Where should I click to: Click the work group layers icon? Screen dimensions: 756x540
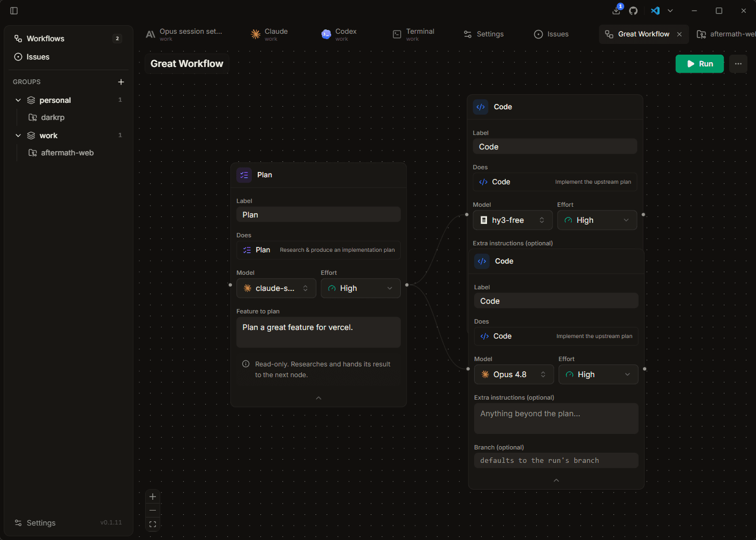(x=31, y=136)
